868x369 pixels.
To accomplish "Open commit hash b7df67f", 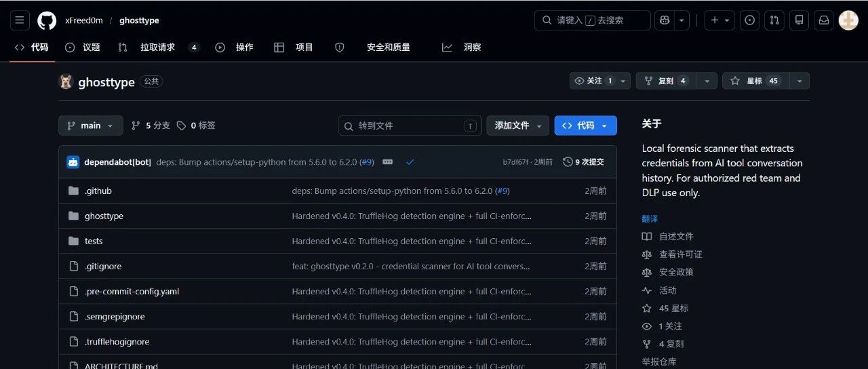I will click(515, 162).
